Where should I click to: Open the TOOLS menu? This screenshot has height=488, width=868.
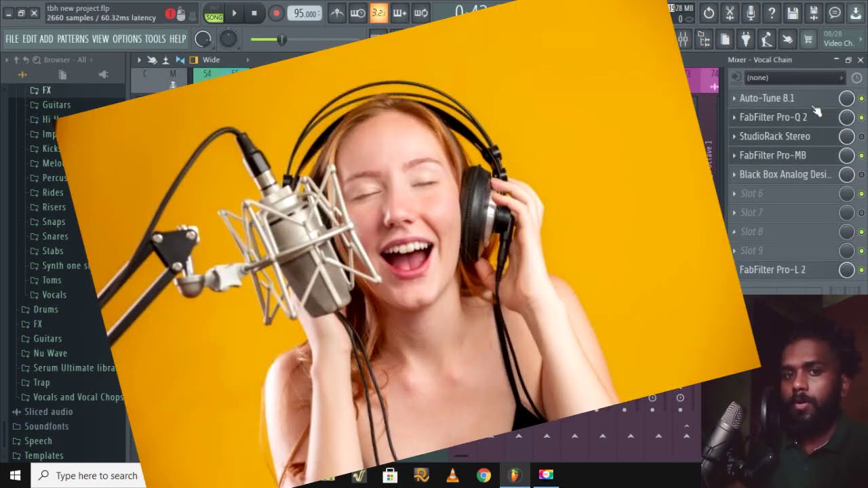point(155,39)
